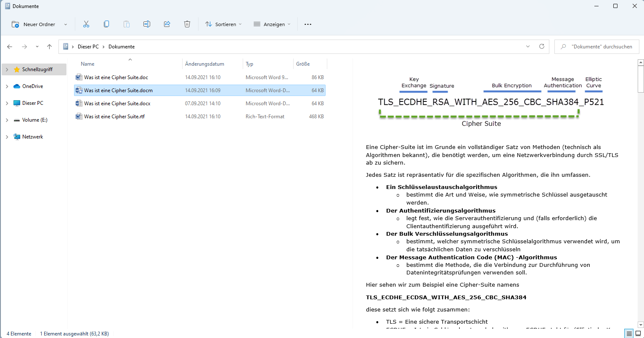Open the three-dots more options menu

coord(308,24)
